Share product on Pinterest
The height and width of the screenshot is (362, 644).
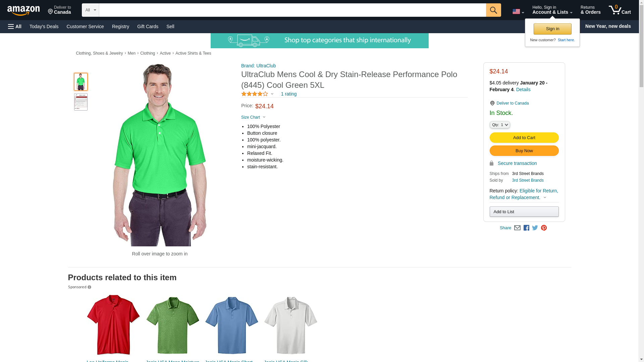[x=544, y=228]
